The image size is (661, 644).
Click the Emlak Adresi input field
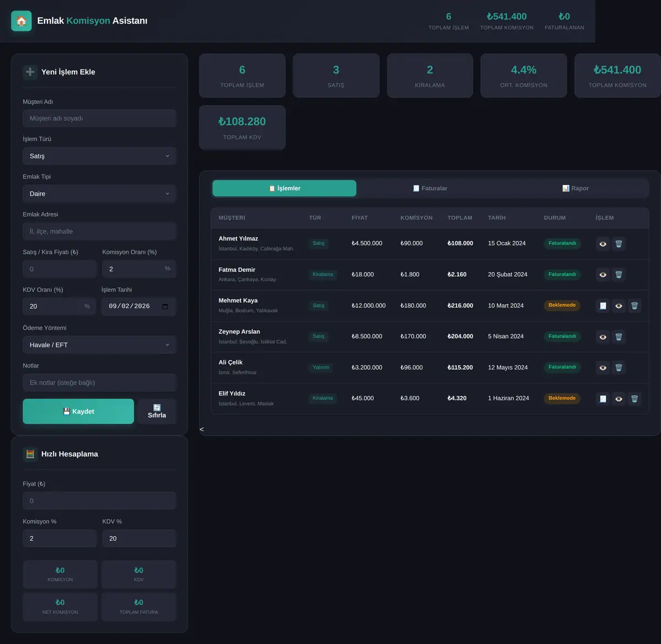click(x=99, y=231)
